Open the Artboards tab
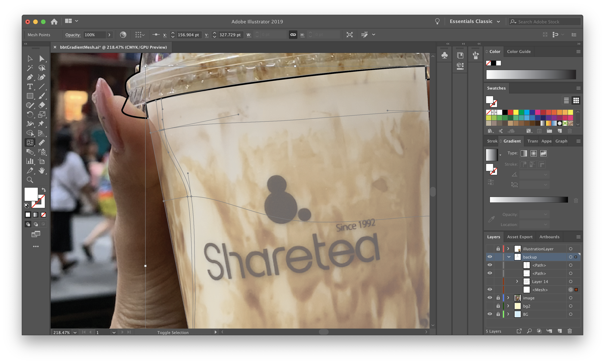Screen dimensions: 605x364 549,237
